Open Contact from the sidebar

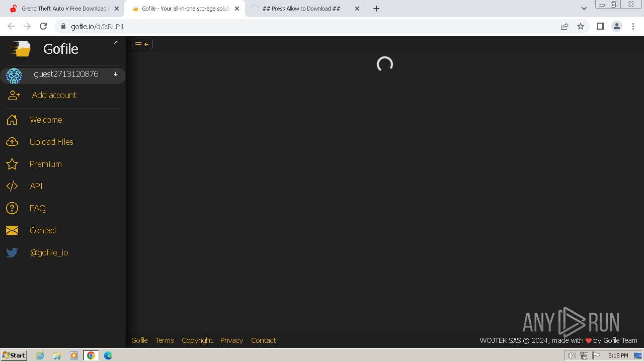(43, 230)
